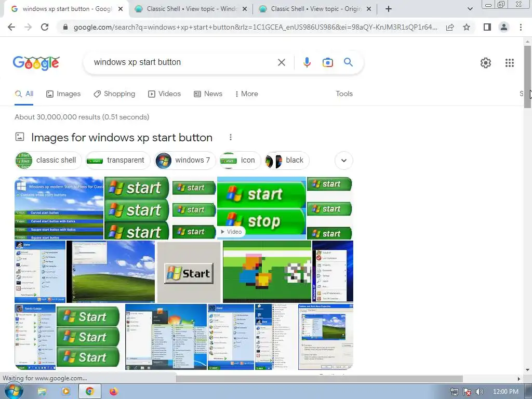Click the About 30,000,000 results text

[82, 117]
